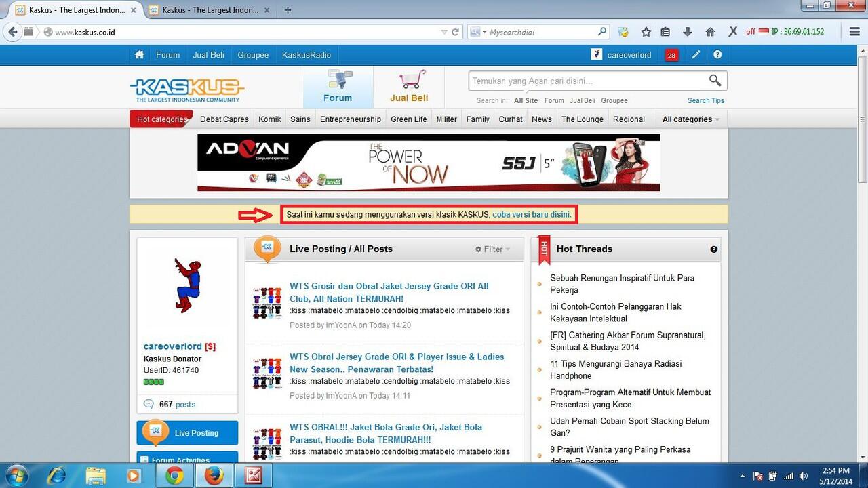
Task: Open hot thread 'Sebuah Renungan Inspiratif Untuk Para Pekerja'
Action: coord(622,284)
